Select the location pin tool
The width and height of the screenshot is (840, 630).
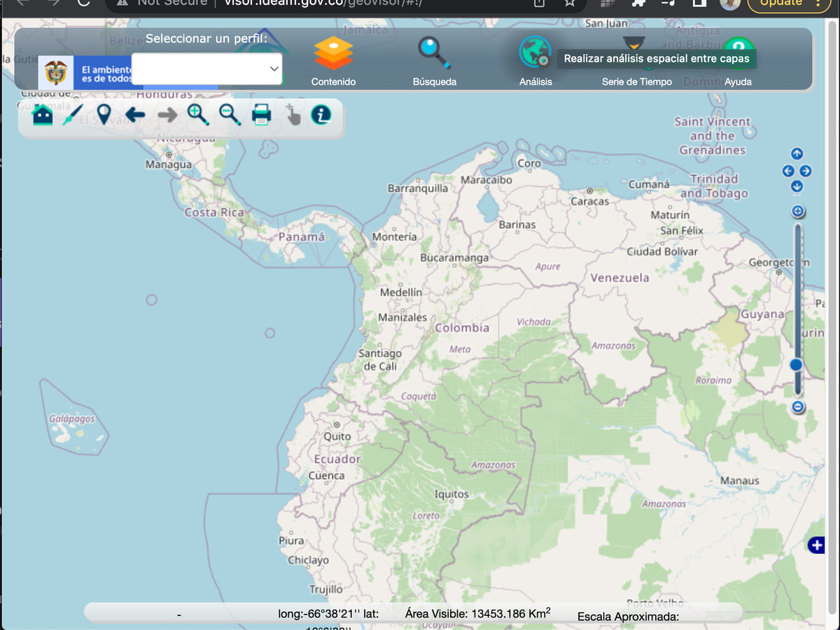tap(104, 114)
